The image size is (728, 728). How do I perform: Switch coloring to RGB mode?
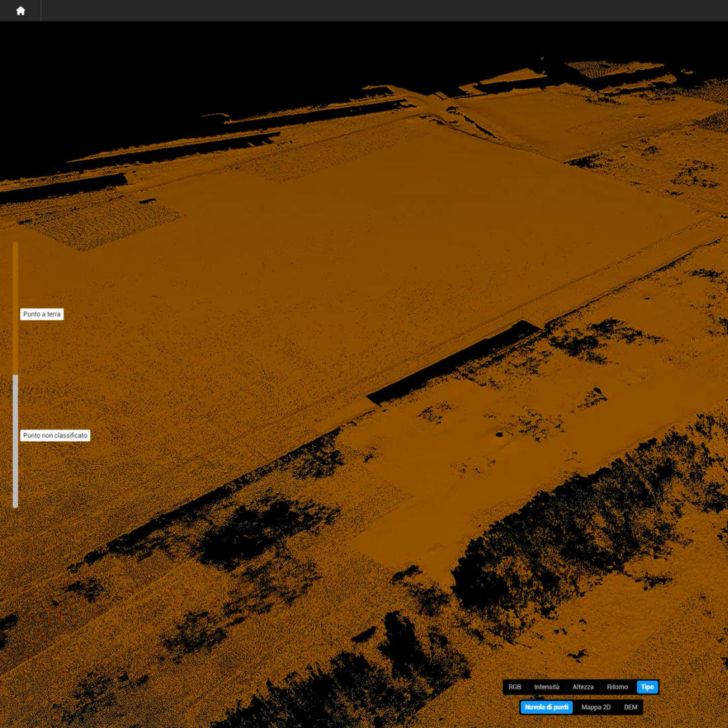[x=515, y=687]
